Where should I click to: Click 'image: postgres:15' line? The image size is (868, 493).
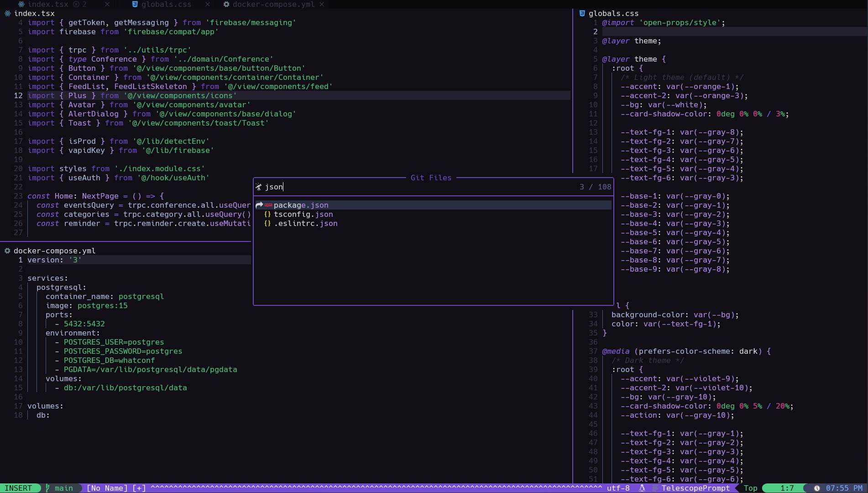tap(86, 305)
